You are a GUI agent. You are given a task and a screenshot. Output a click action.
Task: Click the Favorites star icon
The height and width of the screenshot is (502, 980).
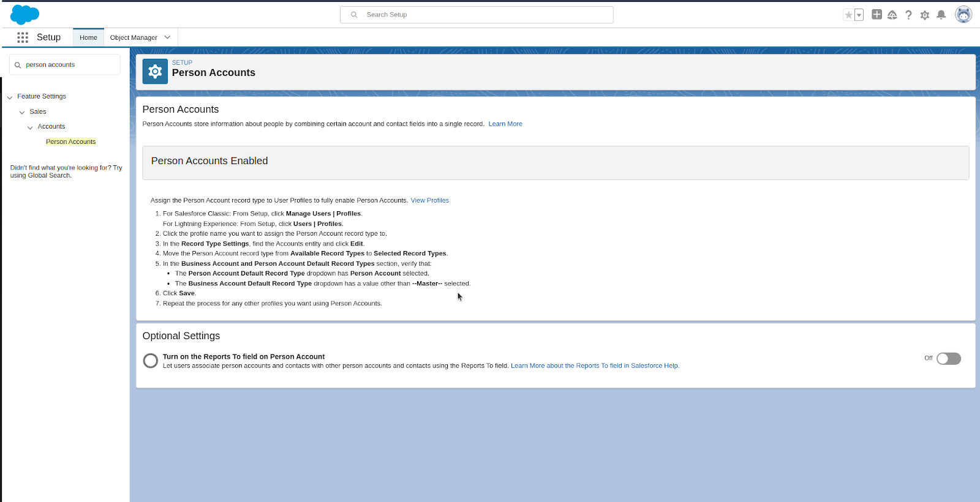[848, 15]
